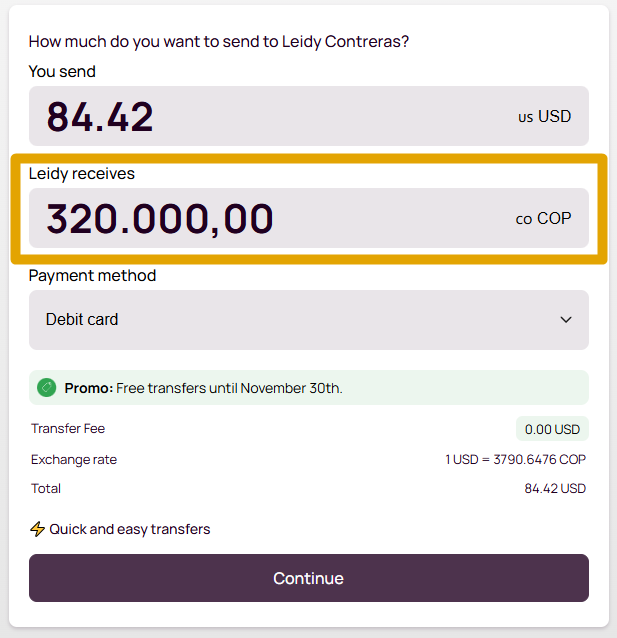Viewport: 617px width, 638px height.
Task: Click the Quick and easy transfers text
Action: 130,529
